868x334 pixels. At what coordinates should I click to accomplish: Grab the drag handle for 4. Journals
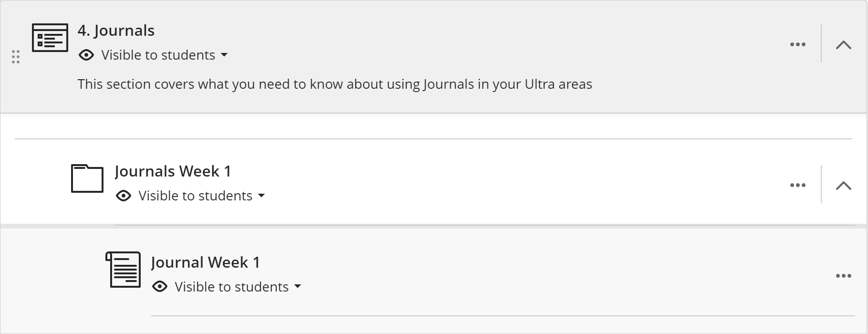pos(16,57)
